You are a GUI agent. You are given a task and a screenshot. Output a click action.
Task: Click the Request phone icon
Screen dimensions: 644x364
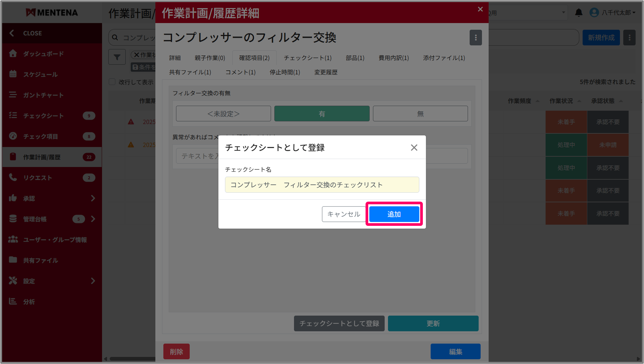click(x=13, y=177)
